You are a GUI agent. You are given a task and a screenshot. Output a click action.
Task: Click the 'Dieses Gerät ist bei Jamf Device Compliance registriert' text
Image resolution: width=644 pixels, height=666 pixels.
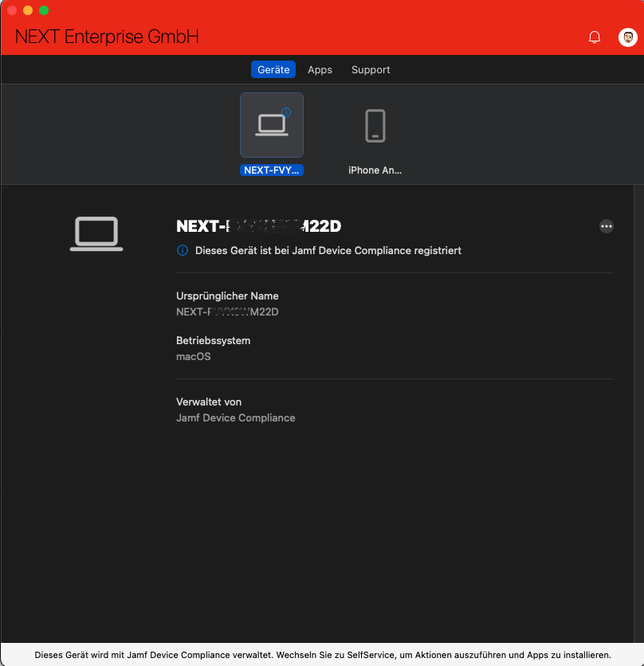[x=328, y=251]
